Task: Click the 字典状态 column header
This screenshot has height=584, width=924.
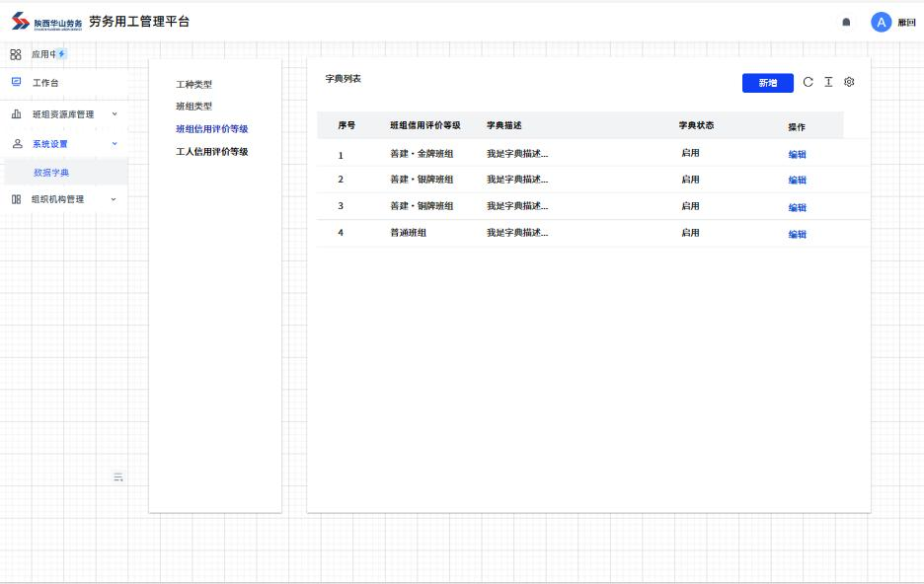Action: (696, 126)
